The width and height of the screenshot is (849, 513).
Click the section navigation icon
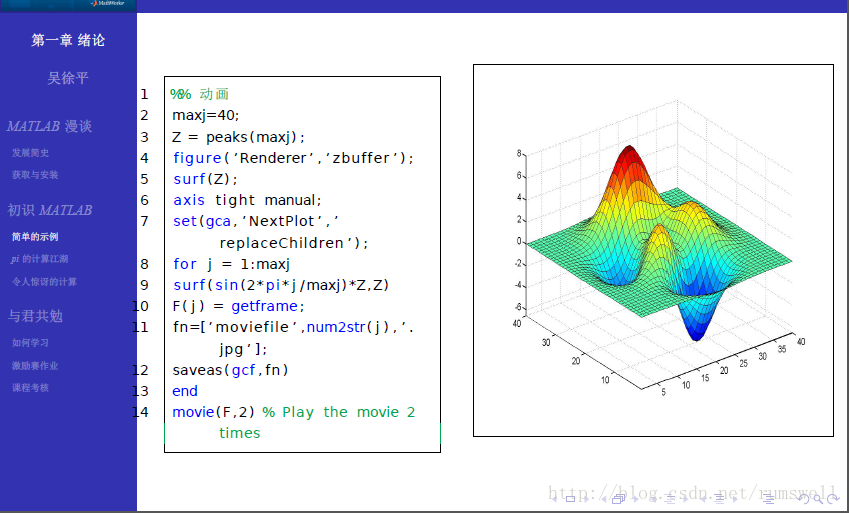pyautogui.click(x=719, y=499)
